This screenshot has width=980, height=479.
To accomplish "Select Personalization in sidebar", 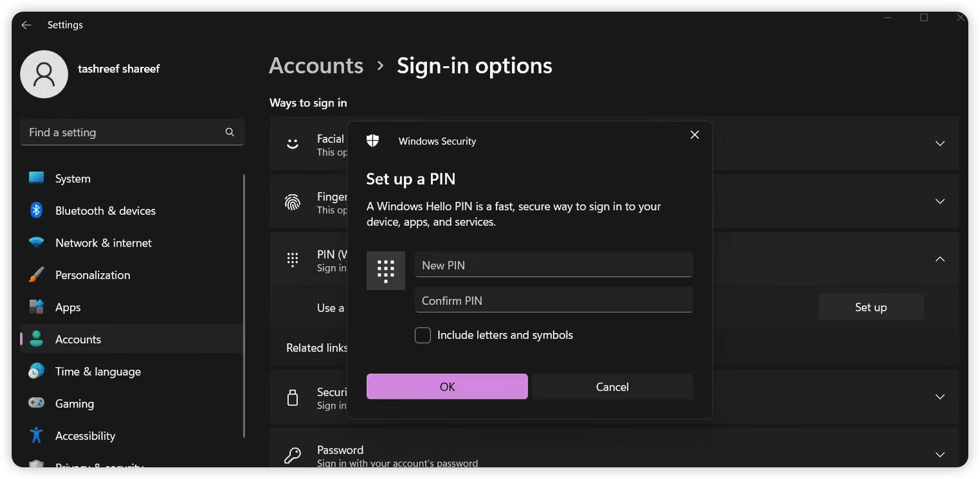I will 132,275.
